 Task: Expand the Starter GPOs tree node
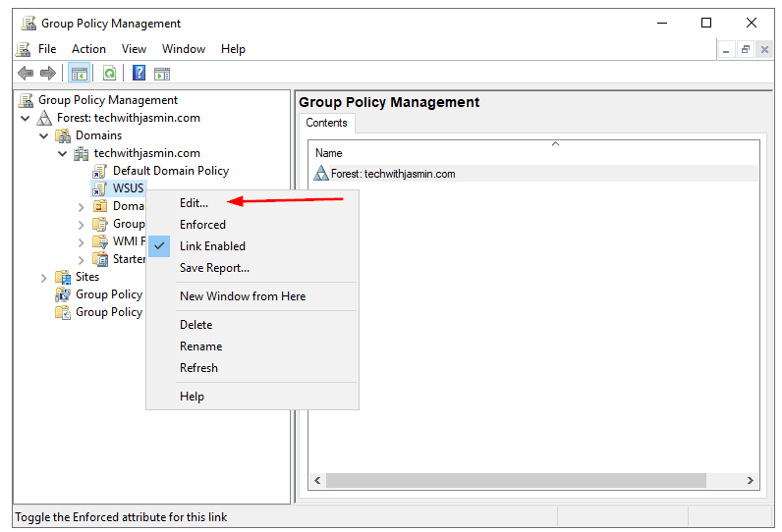coord(81,260)
